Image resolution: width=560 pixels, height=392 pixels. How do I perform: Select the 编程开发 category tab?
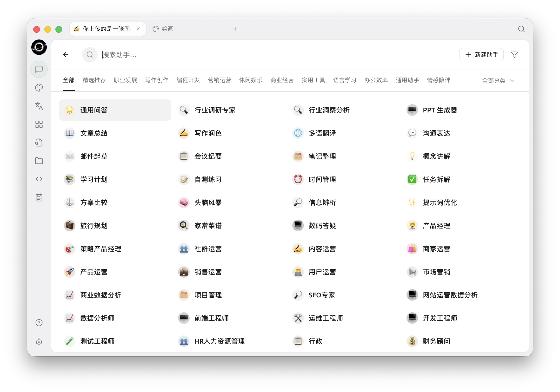(188, 80)
